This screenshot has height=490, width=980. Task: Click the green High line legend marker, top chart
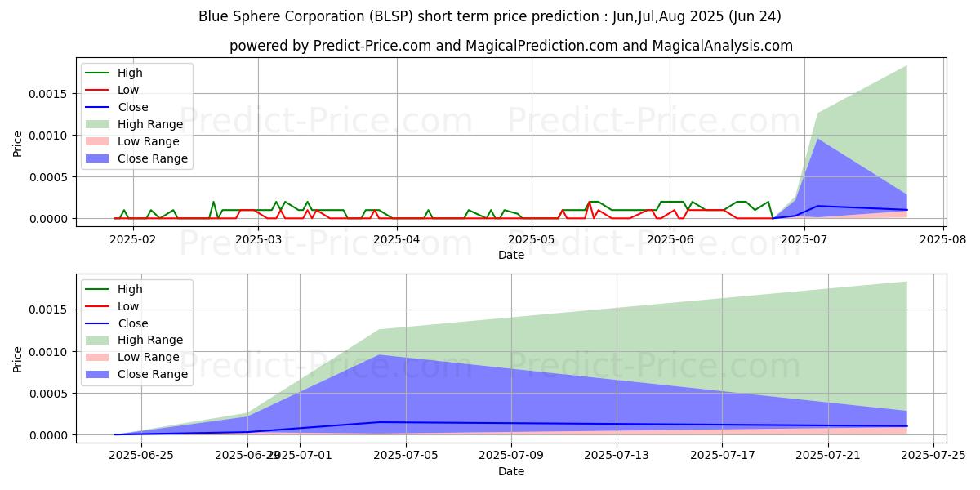point(99,73)
